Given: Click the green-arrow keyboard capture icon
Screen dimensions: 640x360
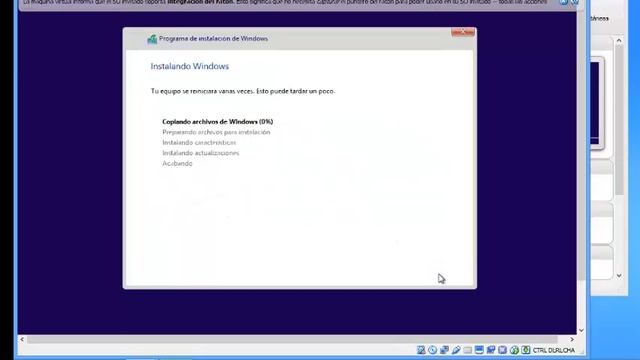Looking at the screenshot, I should tap(526, 350).
